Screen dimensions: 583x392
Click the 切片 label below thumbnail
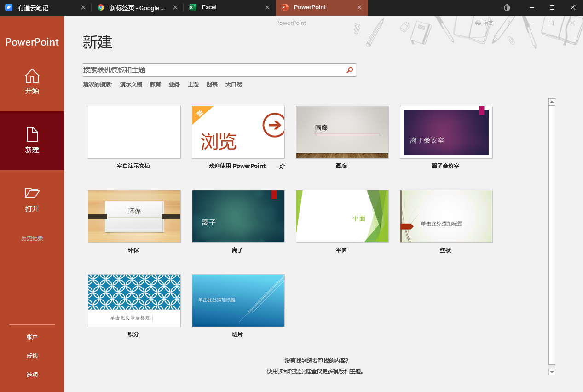pyautogui.click(x=237, y=334)
